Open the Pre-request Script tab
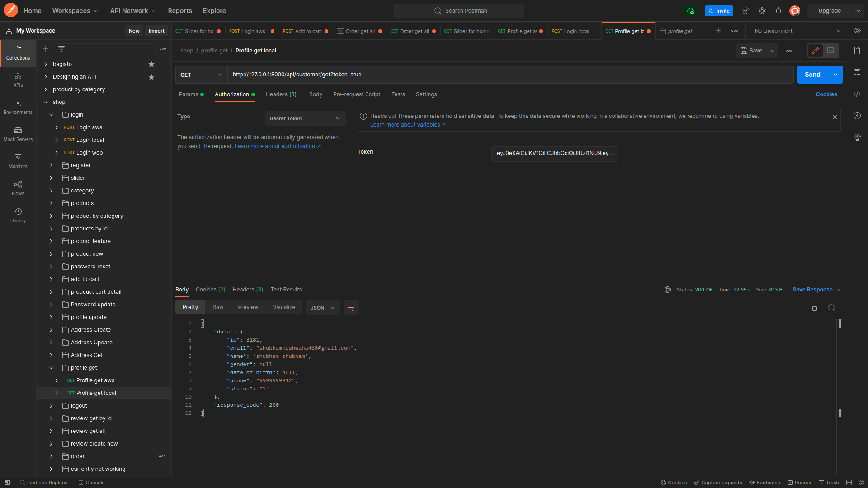The height and width of the screenshot is (488, 868). coord(357,94)
